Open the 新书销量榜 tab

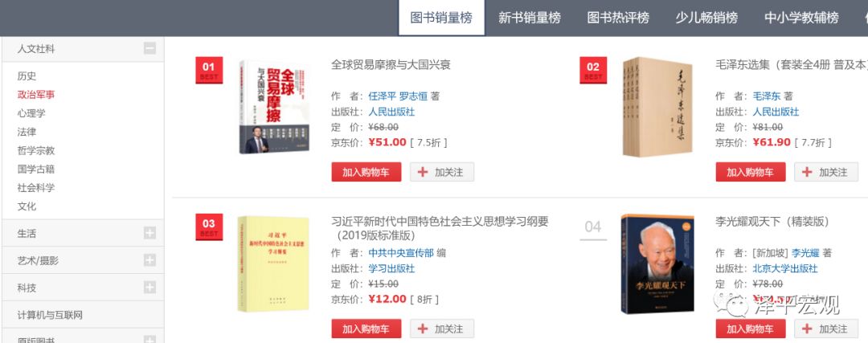click(x=529, y=18)
